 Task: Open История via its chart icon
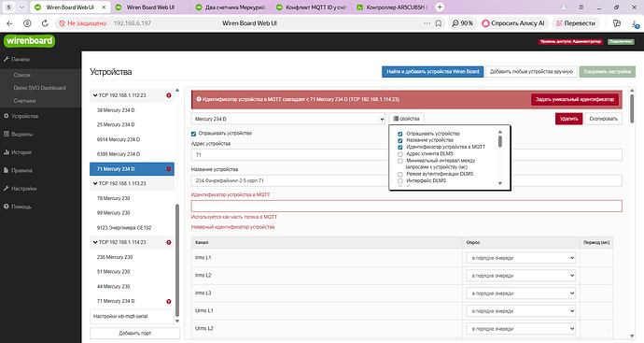(x=7, y=152)
